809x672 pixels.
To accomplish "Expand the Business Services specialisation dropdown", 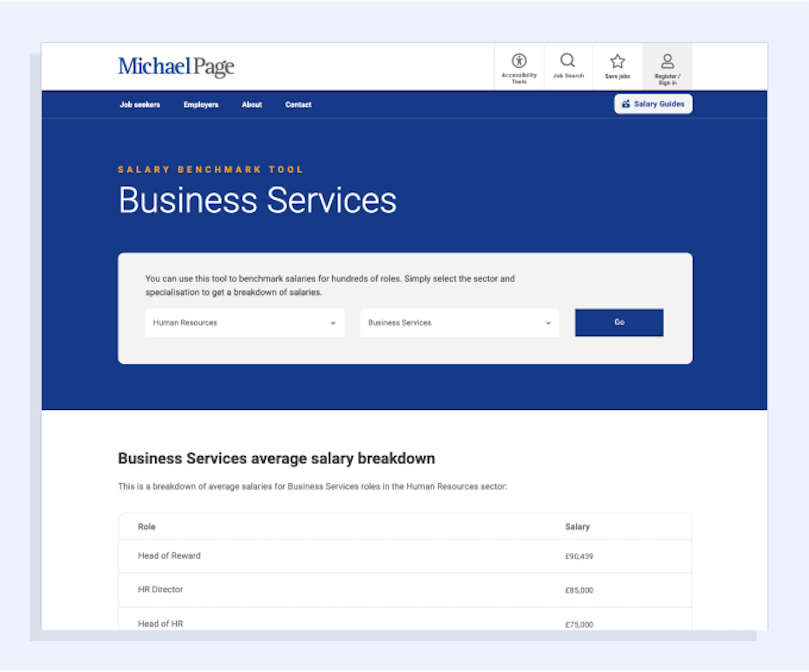I will click(459, 323).
